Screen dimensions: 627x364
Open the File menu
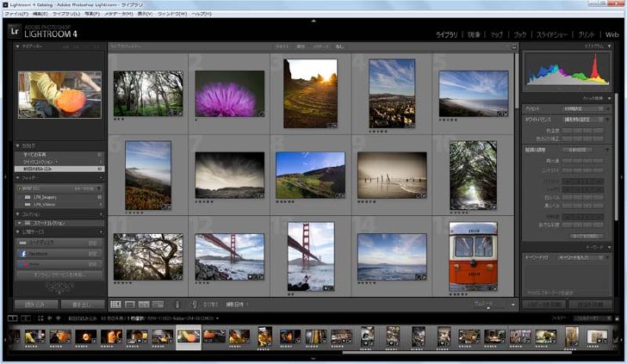click(16, 14)
